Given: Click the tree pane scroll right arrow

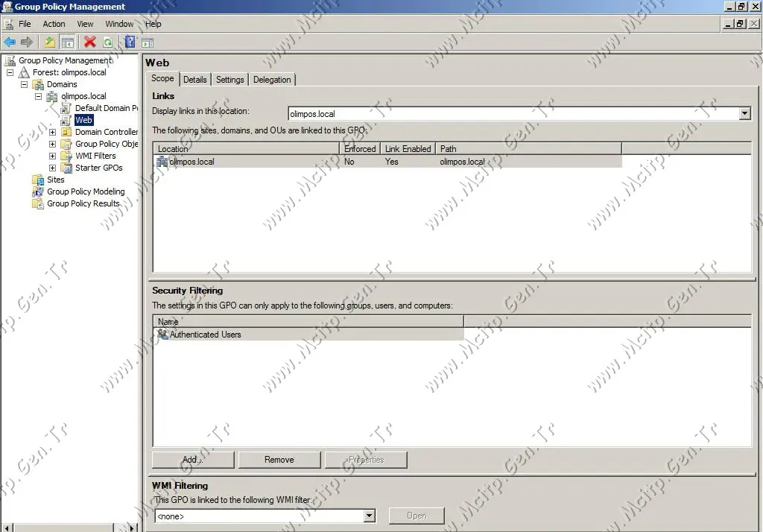Looking at the screenshot, I should [x=132, y=528].
